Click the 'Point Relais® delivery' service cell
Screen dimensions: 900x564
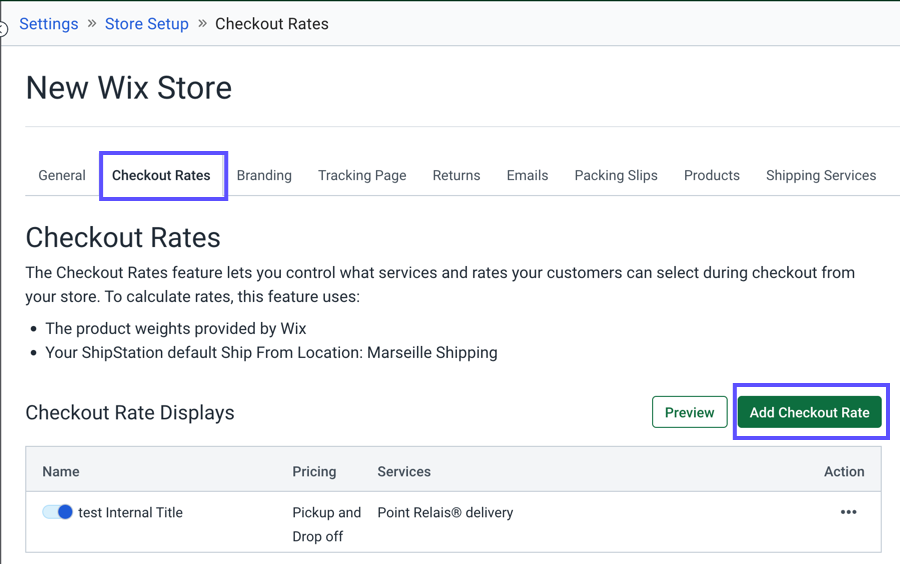tap(445, 512)
